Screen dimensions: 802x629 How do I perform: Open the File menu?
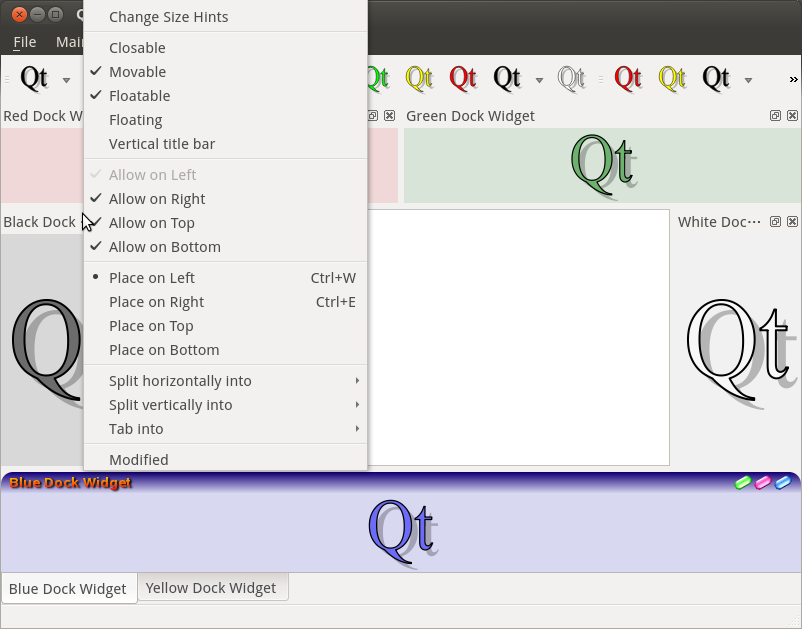[25, 42]
